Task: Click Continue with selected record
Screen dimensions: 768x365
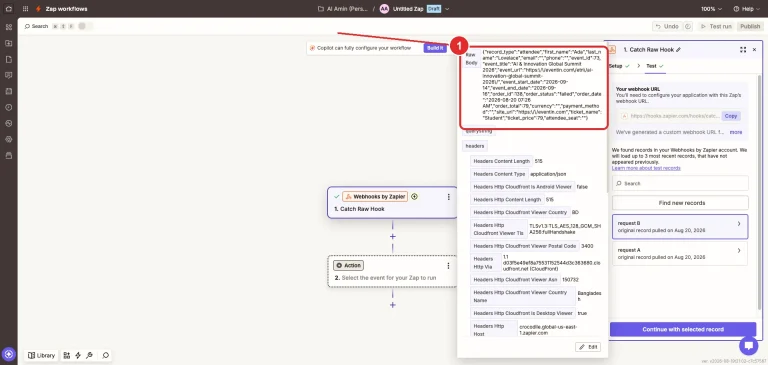Action: click(x=683, y=329)
